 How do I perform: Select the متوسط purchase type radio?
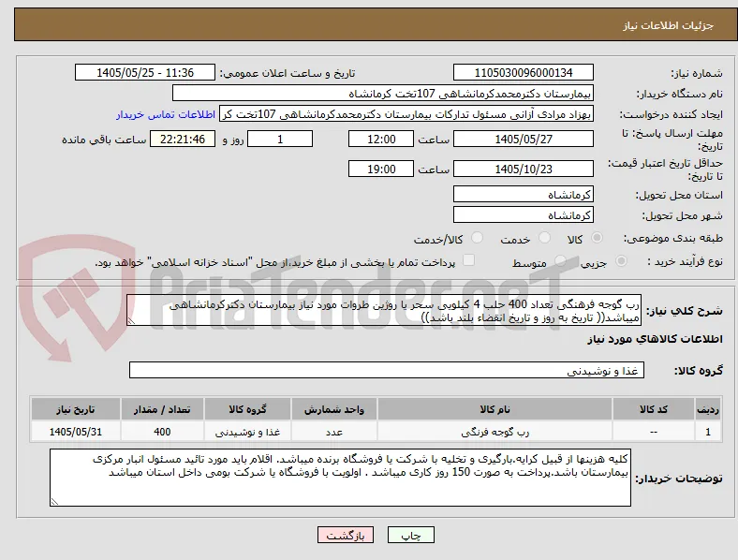point(560,261)
